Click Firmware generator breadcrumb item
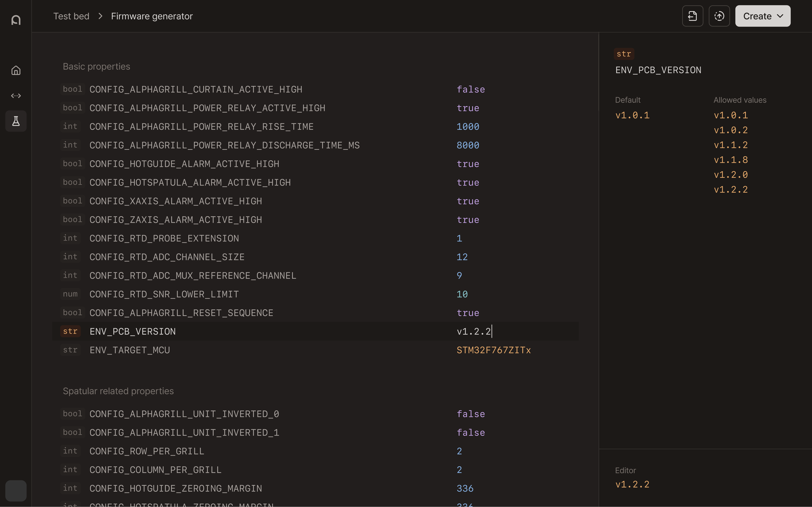The image size is (812, 507). pyautogui.click(x=151, y=16)
